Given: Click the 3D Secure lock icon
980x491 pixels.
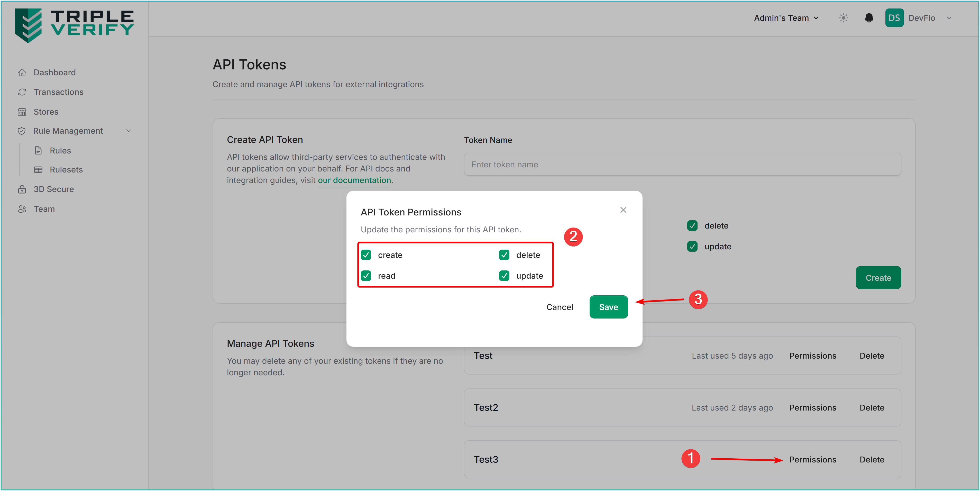Looking at the screenshot, I should tap(22, 189).
